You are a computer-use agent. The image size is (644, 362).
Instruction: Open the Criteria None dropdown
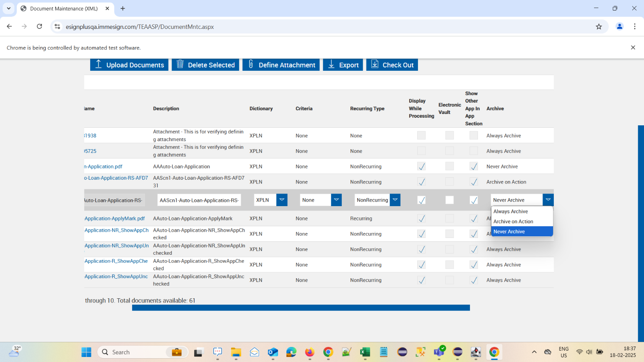click(x=336, y=200)
